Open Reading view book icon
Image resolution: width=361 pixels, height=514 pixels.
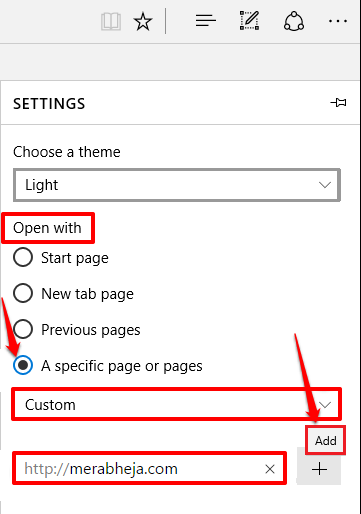point(111,21)
